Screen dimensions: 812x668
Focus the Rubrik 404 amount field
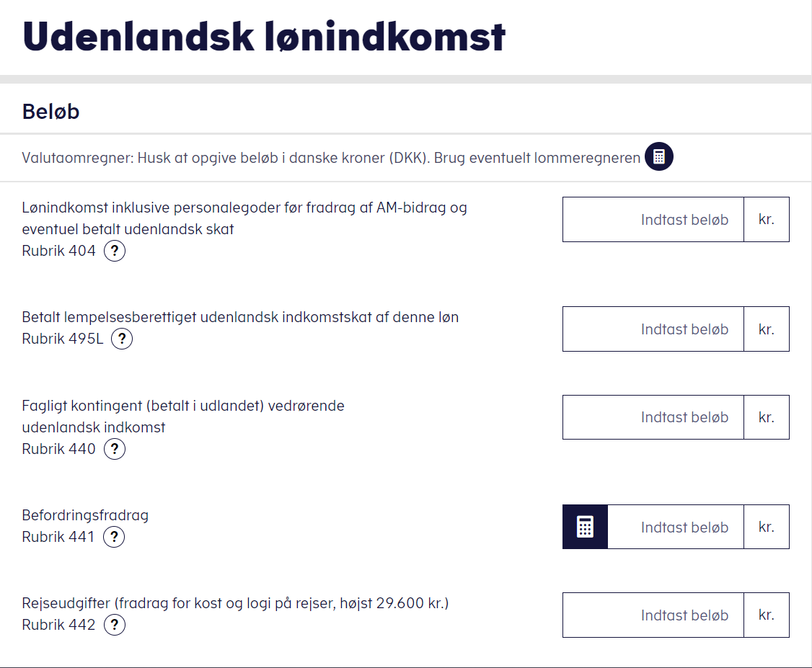[653, 219]
